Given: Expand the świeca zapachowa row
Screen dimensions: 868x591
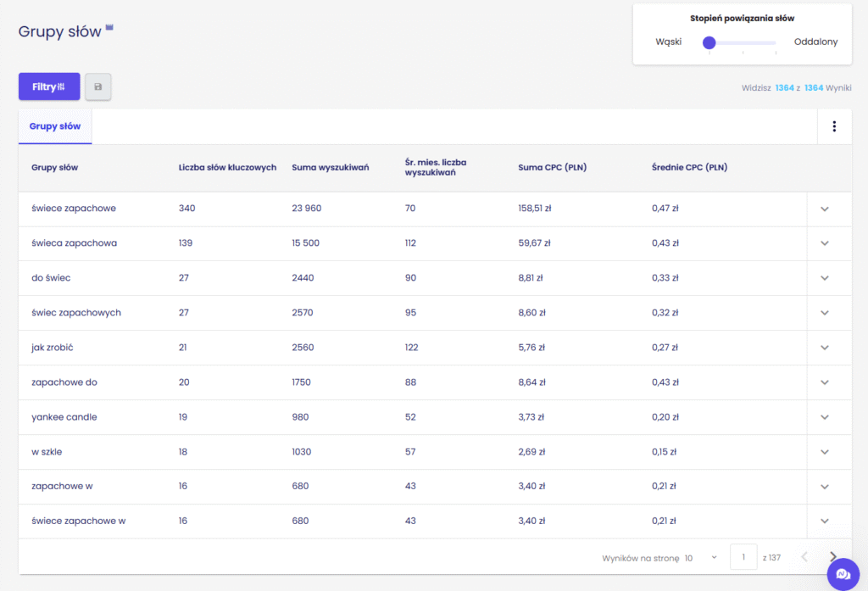Looking at the screenshot, I should [825, 243].
